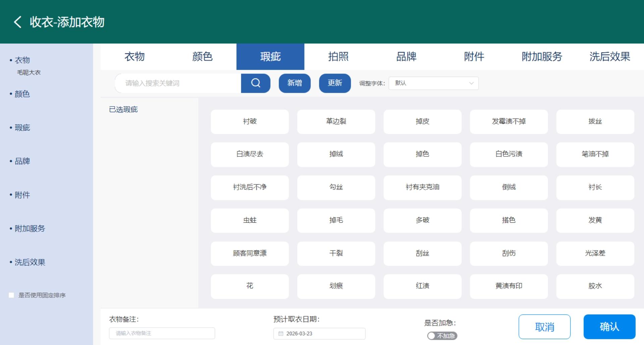Screen dimensions: 644x345
Task: Toggle the 不加急 urgent switch
Action: pos(442,336)
